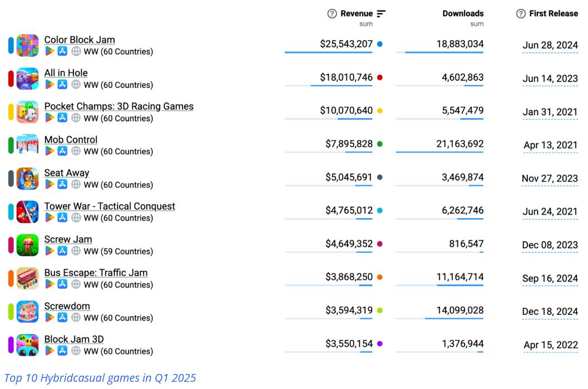Click the Color Block Jam app icon

point(28,46)
